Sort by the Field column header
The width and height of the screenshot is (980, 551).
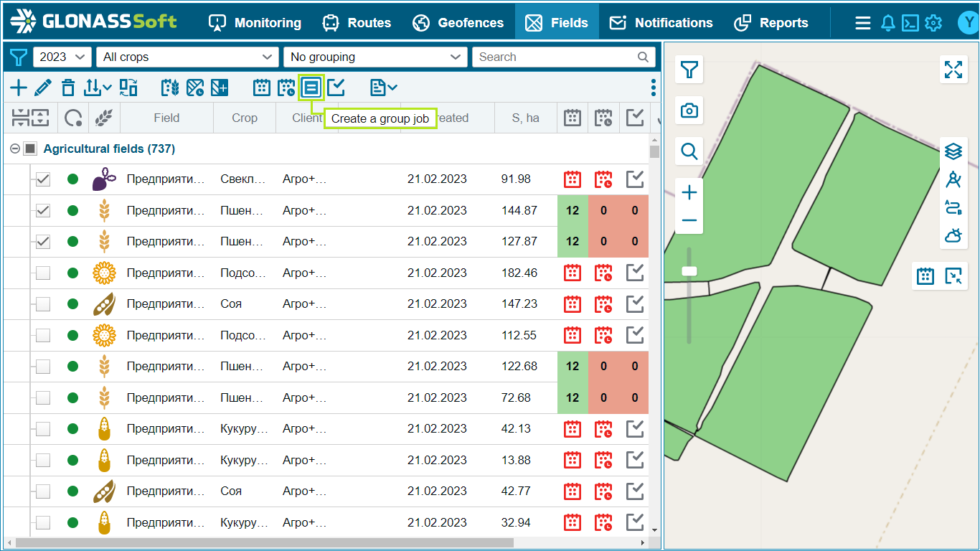[166, 118]
